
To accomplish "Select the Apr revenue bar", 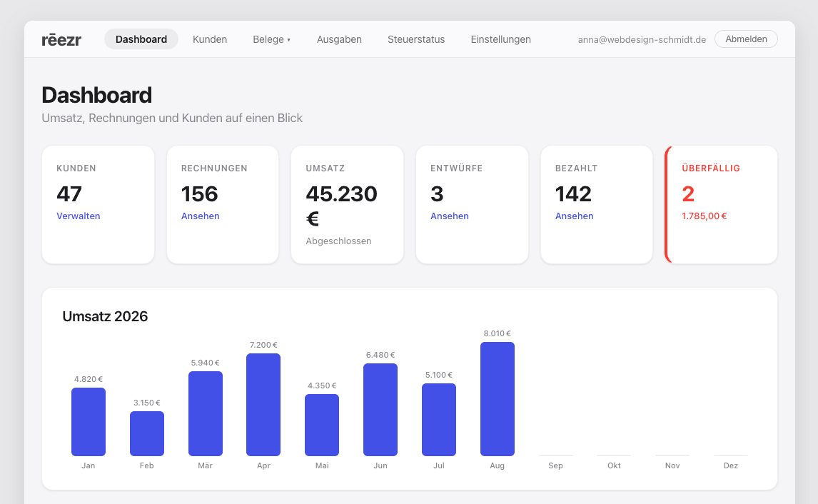I will coord(263,405).
